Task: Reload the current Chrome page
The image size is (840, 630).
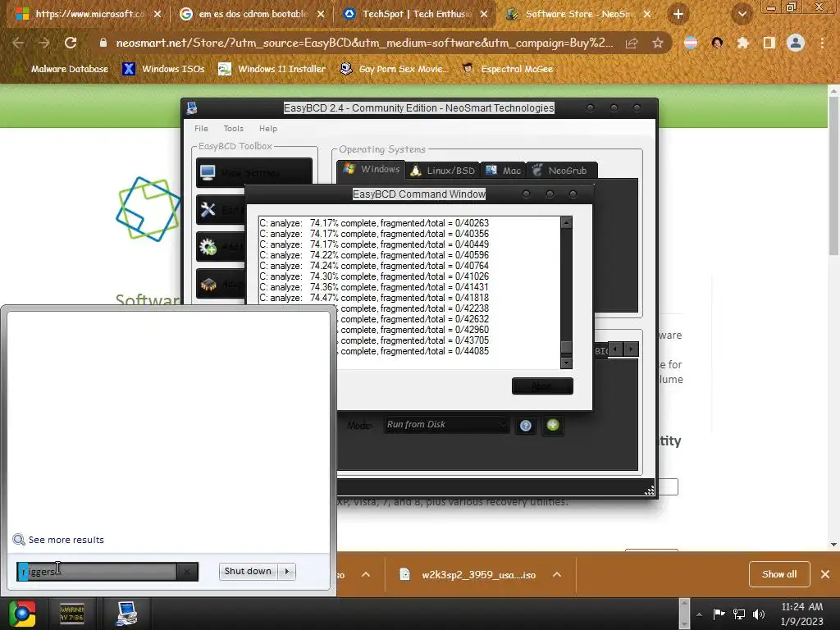Action: (x=71, y=43)
